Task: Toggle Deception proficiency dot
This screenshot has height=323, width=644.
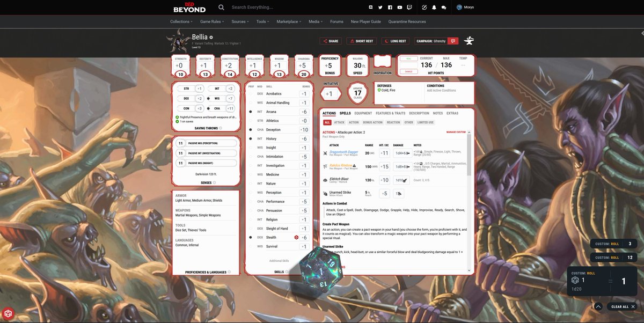Action: (251, 130)
